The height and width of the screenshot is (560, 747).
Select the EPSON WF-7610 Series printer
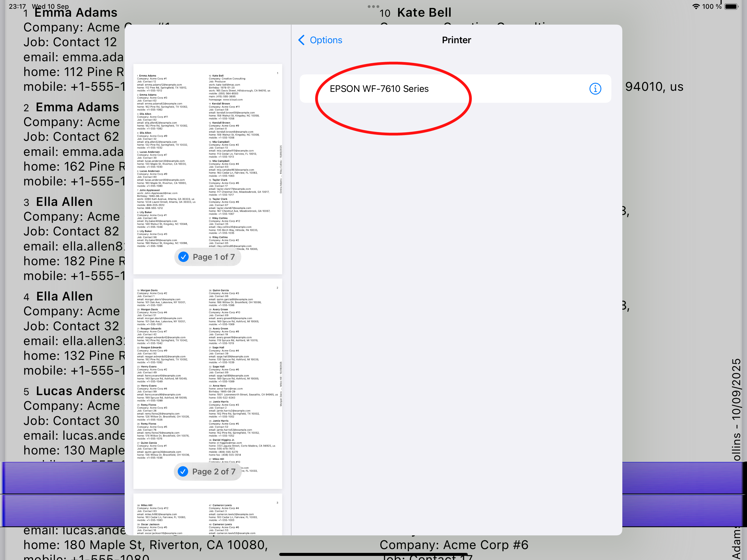pos(455,89)
